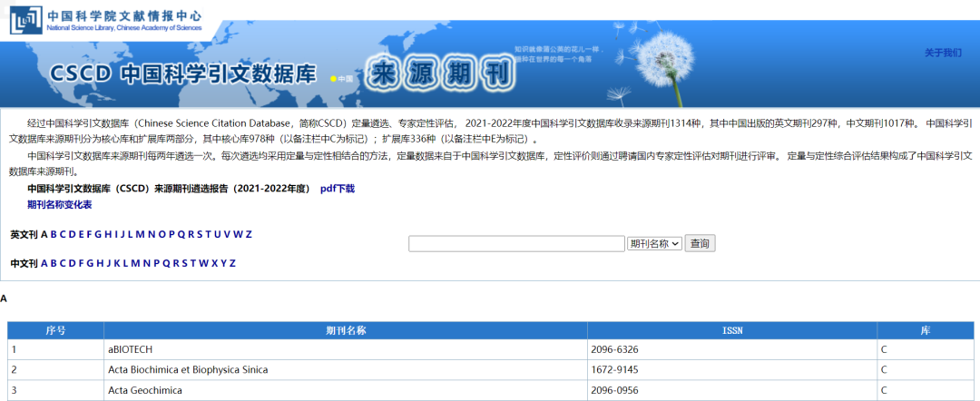The width and height of the screenshot is (980, 401).
Task: Select letter L in 中文刊 row
Action: pyautogui.click(x=125, y=263)
